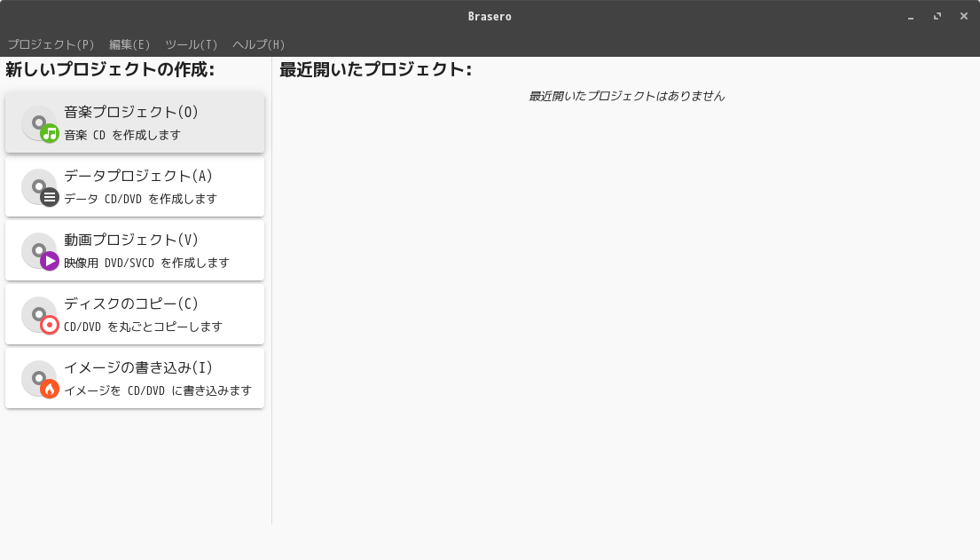Minimize the Brasero window

pyautogui.click(x=911, y=17)
